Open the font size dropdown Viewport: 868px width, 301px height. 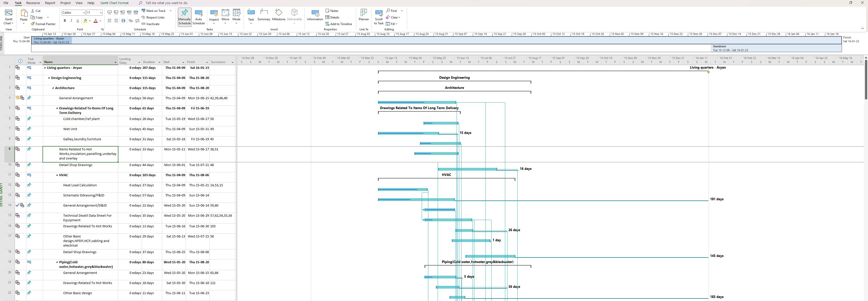click(x=100, y=13)
